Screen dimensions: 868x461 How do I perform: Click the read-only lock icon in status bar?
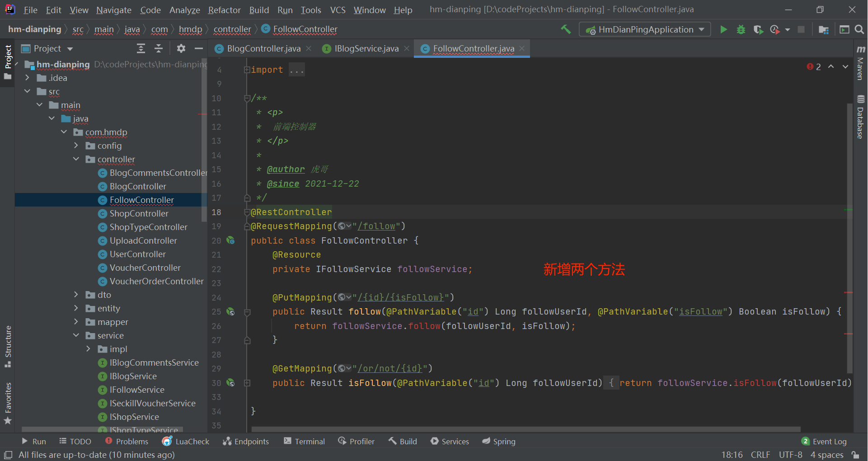(855, 455)
